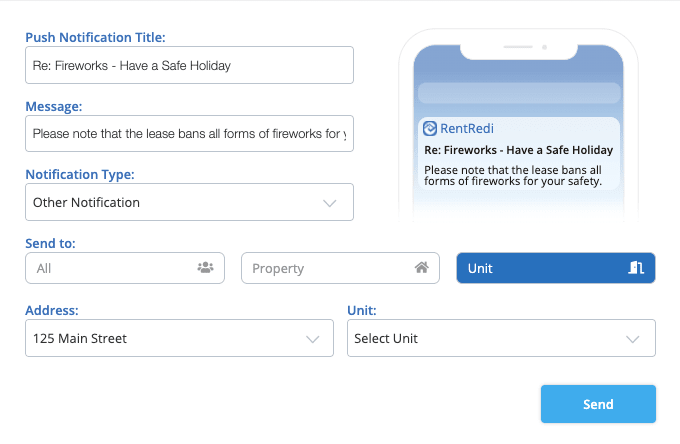The image size is (680, 444).
Task: Click the chevron arrow in Address field
Action: (x=313, y=339)
